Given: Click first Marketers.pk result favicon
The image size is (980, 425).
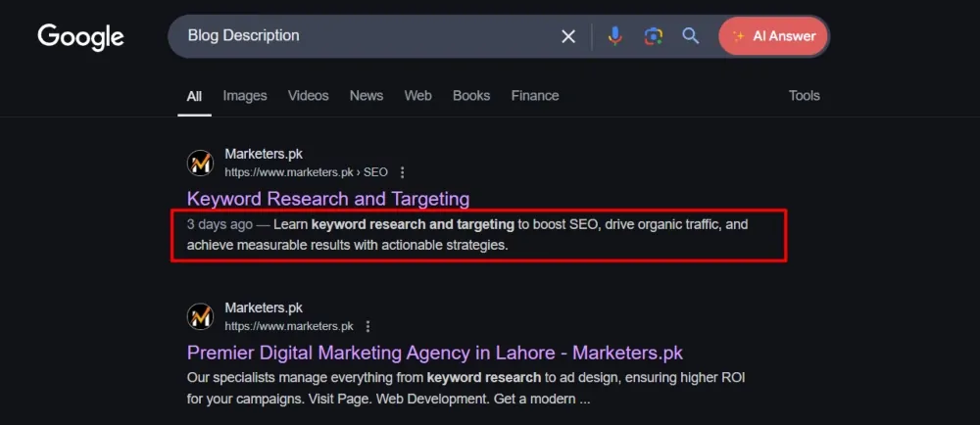Looking at the screenshot, I should click(x=201, y=163).
